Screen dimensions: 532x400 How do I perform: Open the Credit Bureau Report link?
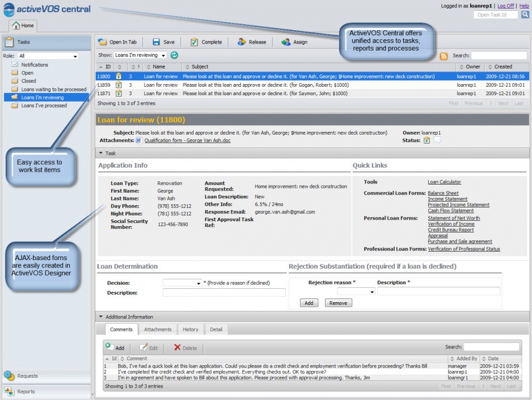point(451,230)
